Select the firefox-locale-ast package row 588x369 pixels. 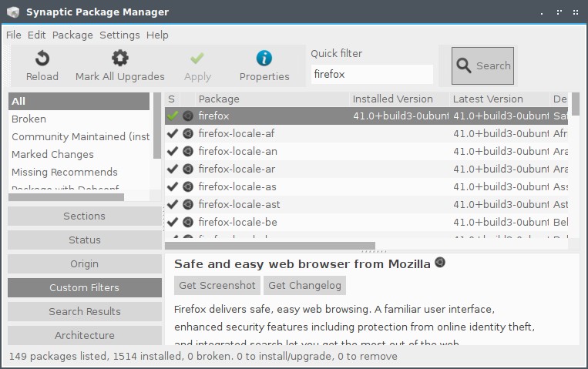tap(366, 204)
